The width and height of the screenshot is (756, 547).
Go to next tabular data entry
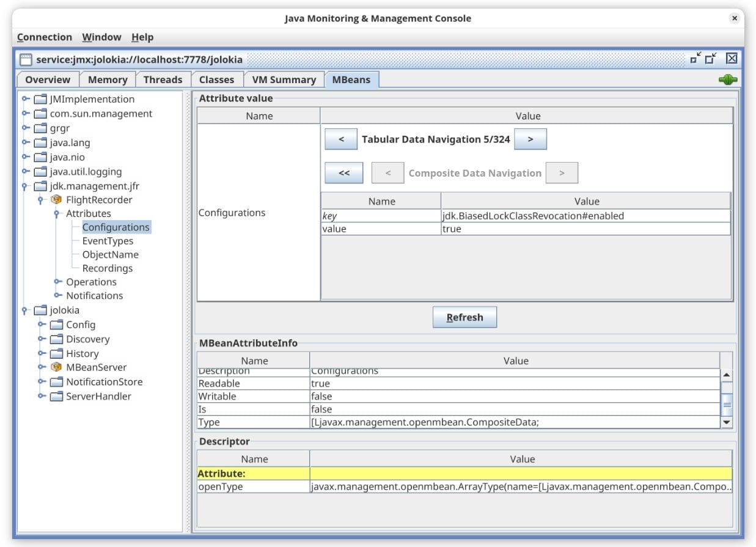(x=530, y=139)
